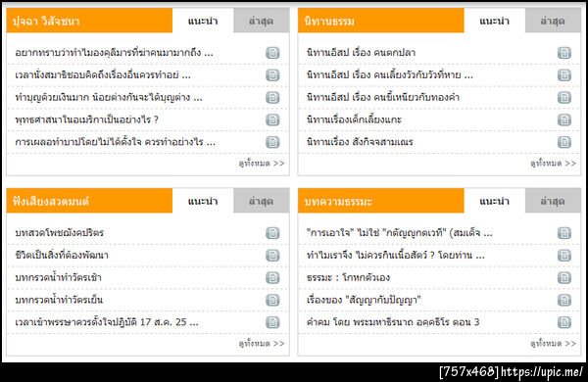The image size is (588, 382).
Task: Click document icon beside บทสวดโพชฌังคปริตร row
Action: [272, 233]
